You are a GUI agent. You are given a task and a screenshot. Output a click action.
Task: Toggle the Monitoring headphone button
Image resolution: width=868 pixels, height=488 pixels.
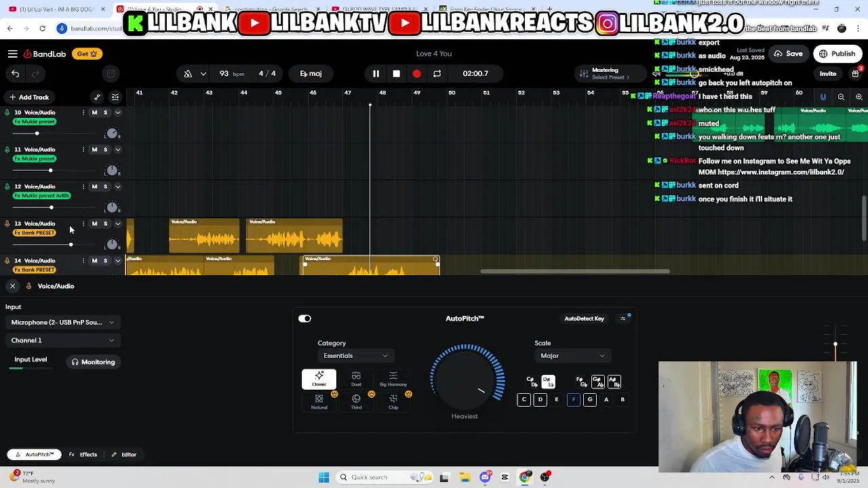point(94,362)
